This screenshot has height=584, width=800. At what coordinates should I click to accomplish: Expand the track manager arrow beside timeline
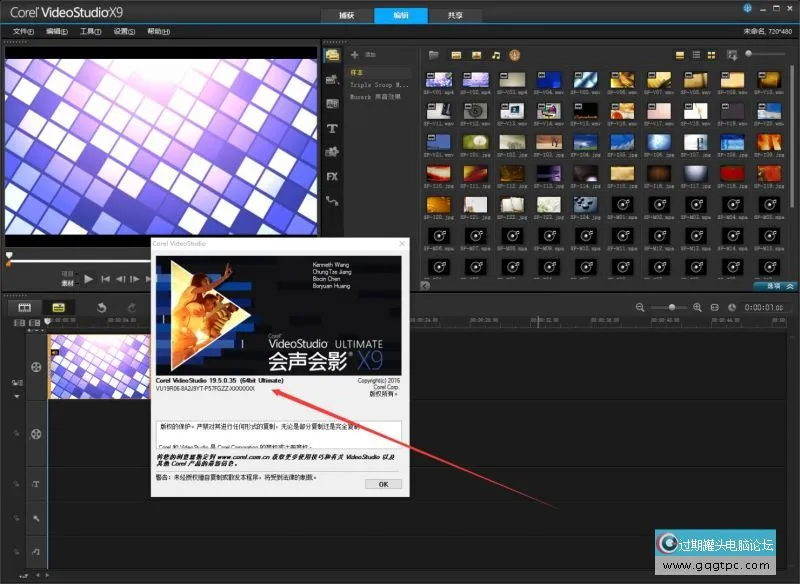pos(16,396)
